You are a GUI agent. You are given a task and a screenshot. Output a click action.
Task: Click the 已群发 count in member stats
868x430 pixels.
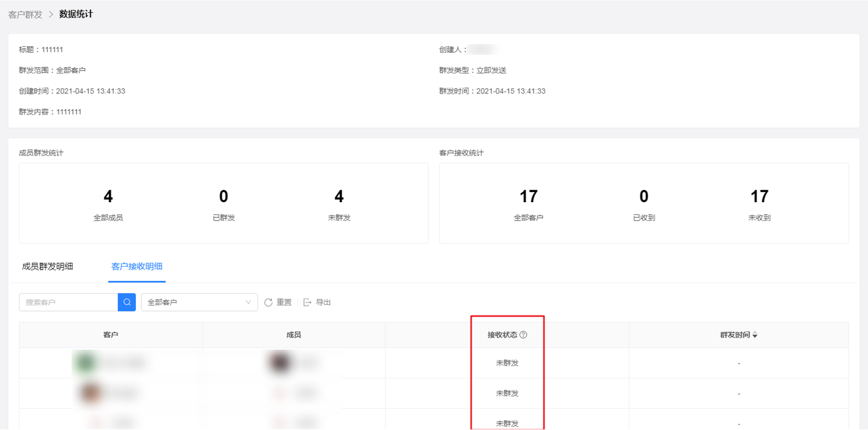point(223,196)
